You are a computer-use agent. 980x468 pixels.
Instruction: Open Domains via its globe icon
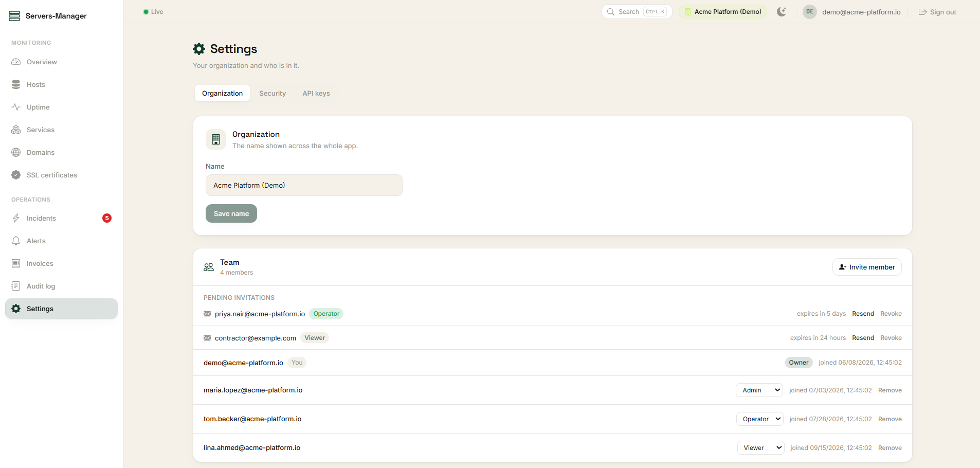pyautogui.click(x=16, y=152)
